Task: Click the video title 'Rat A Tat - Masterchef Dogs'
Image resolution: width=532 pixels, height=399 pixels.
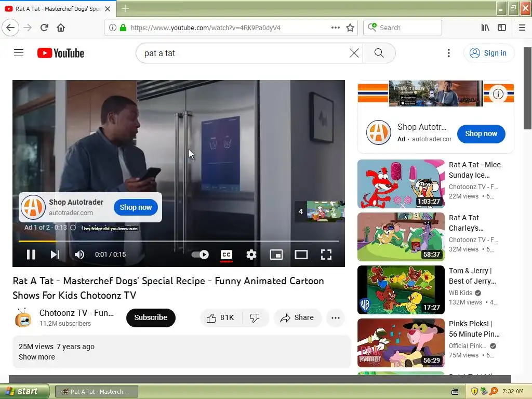Action: [x=168, y=288]
